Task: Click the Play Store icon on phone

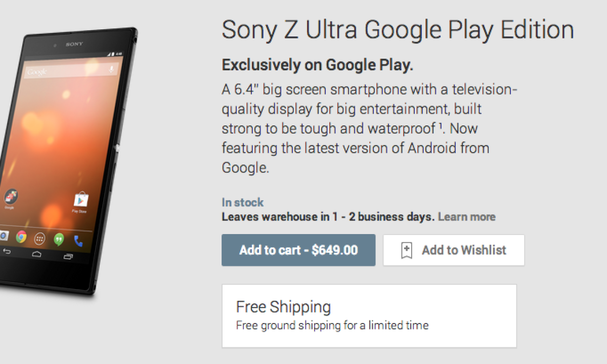Action: coord(80,200)
